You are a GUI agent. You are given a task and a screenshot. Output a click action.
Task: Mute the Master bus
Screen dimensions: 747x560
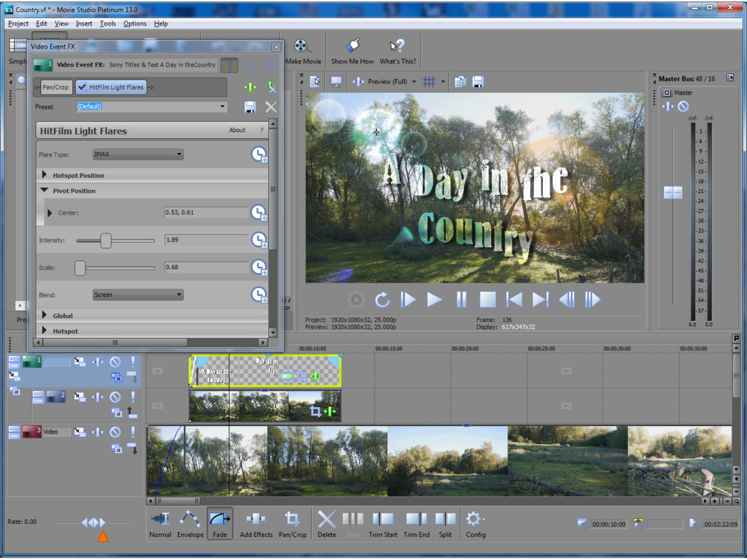[x=683, y=106]
